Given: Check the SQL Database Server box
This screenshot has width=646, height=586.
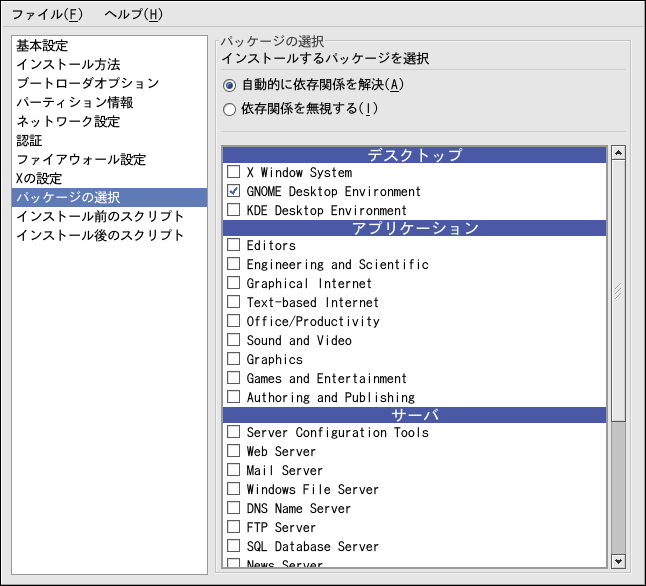Looking at the screenshot, I should (x=233, y=546).
